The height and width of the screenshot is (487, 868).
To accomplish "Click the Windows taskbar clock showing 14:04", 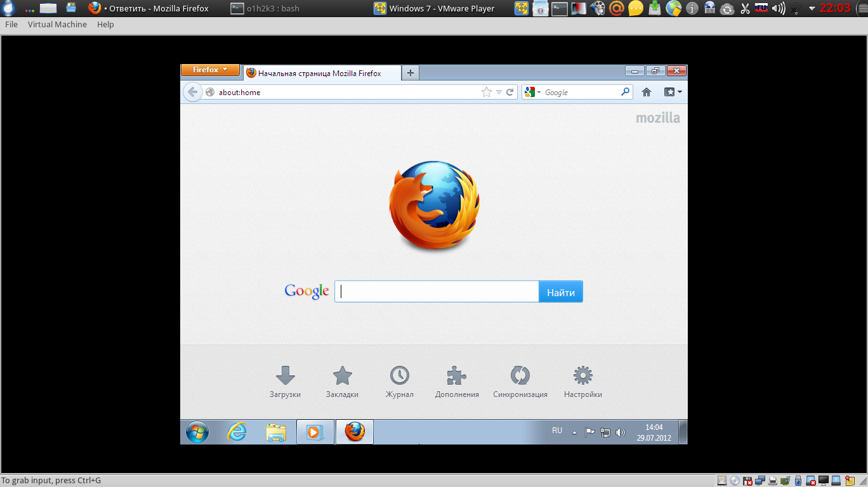I will [x=654, y=432].
